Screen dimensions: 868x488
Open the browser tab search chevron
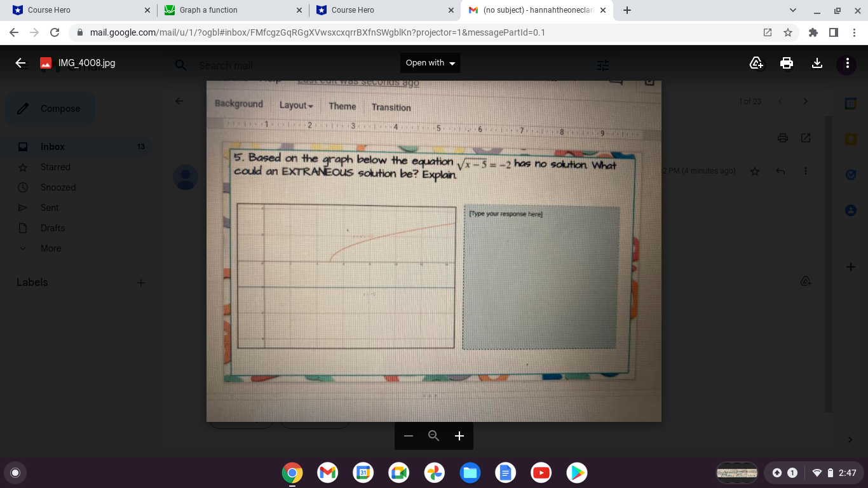(x=792, y=10)
